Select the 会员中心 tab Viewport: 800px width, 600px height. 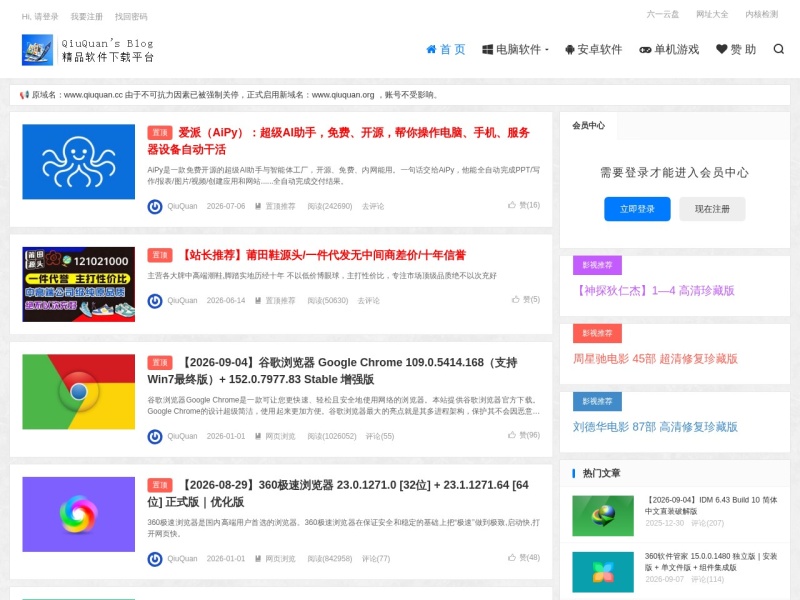pyautogui.click(x=588, y=126)
